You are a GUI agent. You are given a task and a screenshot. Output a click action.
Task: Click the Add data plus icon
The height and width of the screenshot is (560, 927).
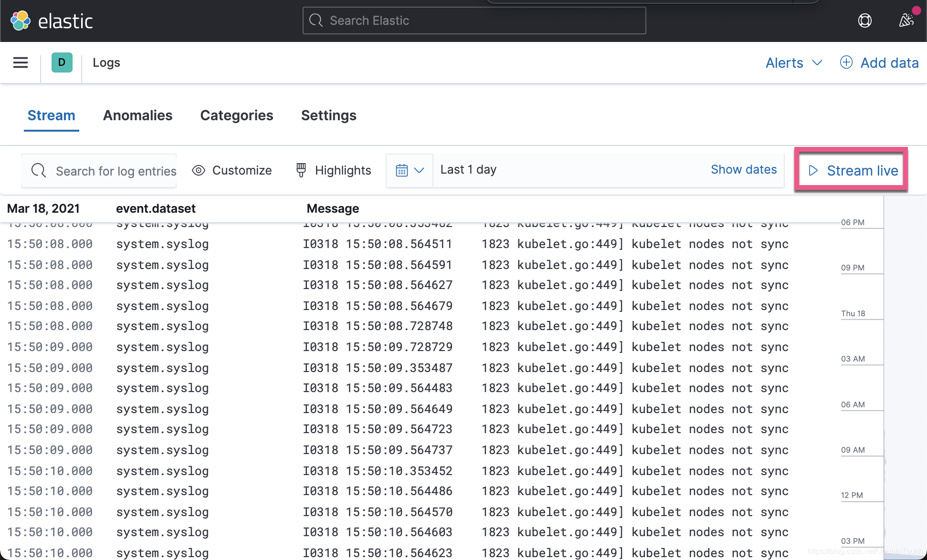(846, 62)
